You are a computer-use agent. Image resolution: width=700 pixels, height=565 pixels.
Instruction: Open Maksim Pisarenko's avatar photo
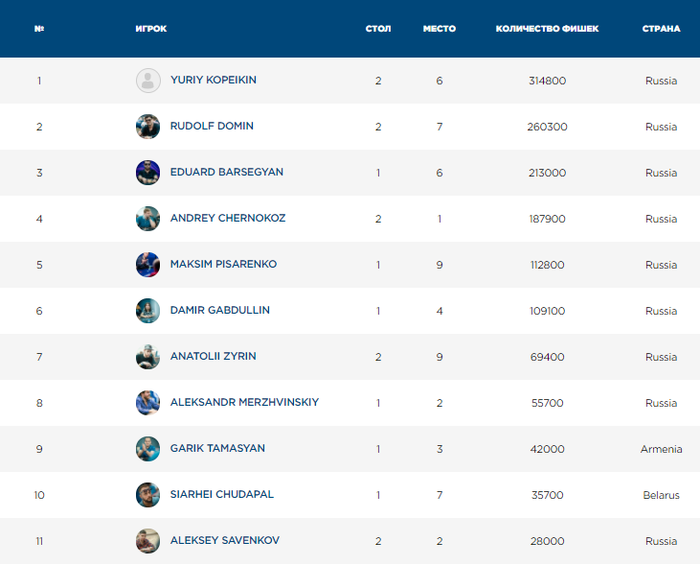click(148, 264)
